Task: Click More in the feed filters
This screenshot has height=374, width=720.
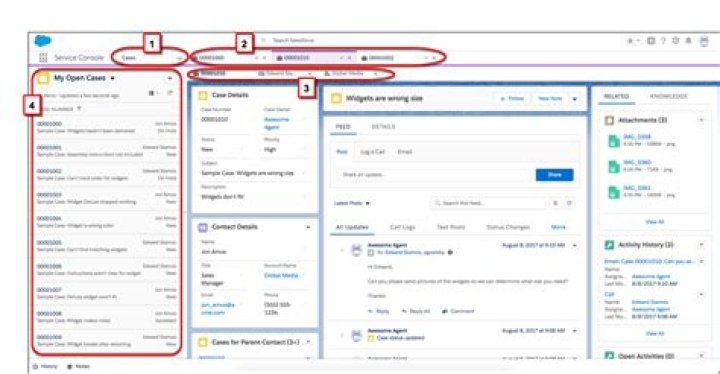Action: click(558, 227)
